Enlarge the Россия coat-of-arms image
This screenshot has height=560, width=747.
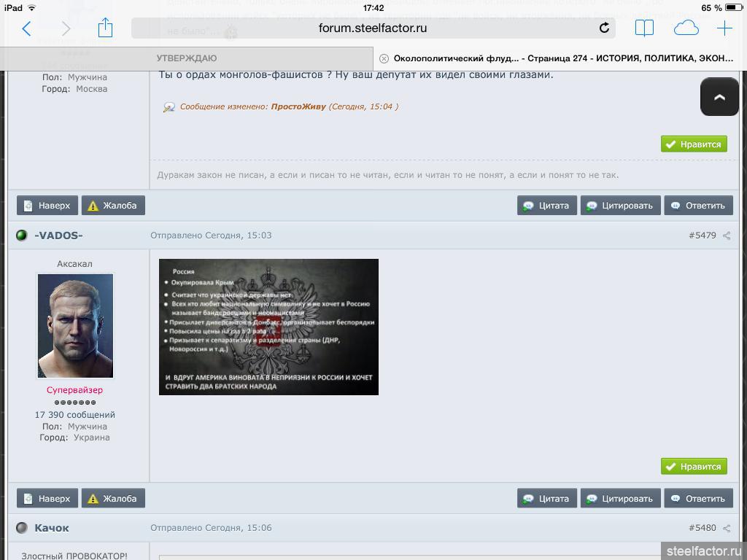coord(268,327)
